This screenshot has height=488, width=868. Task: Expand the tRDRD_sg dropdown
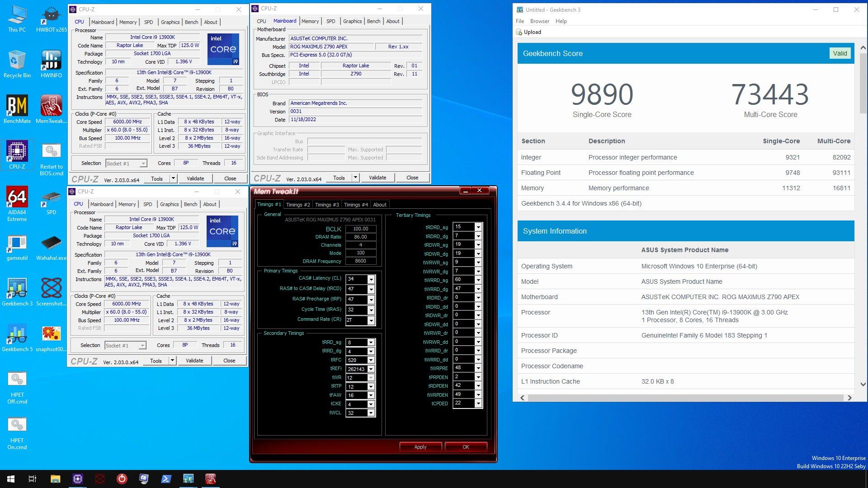click(478, 227)
